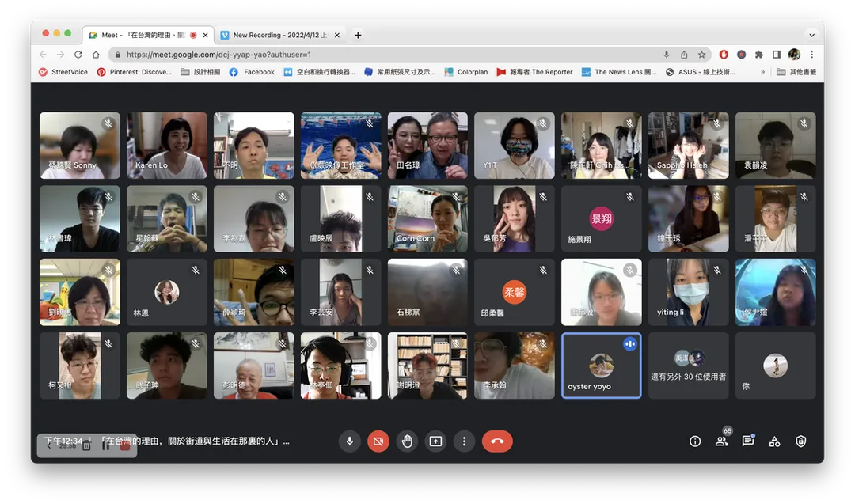Stop the recording with the red square

125,445
